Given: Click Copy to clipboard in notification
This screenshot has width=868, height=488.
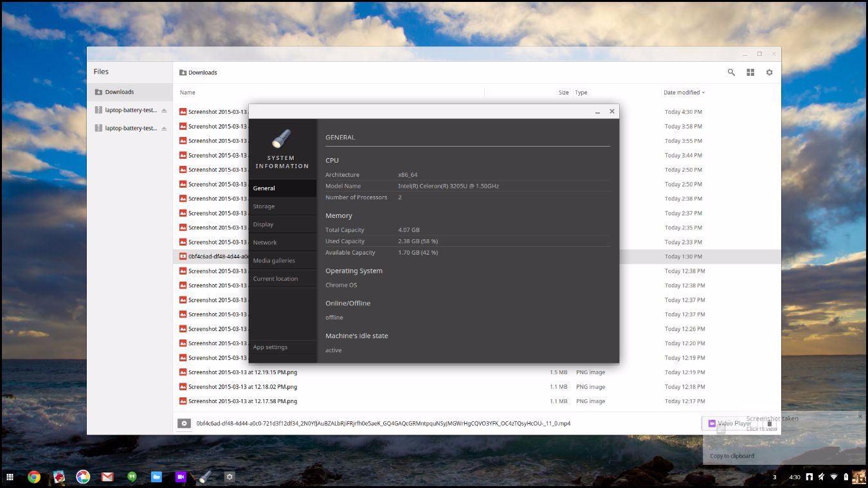Looking at the screenshot, I should [x=732, y=456].
